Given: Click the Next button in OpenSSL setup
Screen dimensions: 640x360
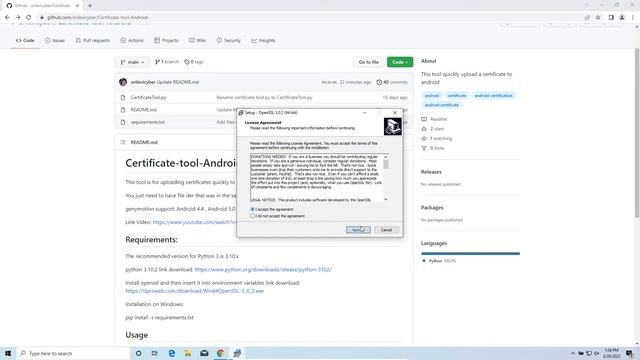Looking at the screenshot, I should click(x=358, y=230).
